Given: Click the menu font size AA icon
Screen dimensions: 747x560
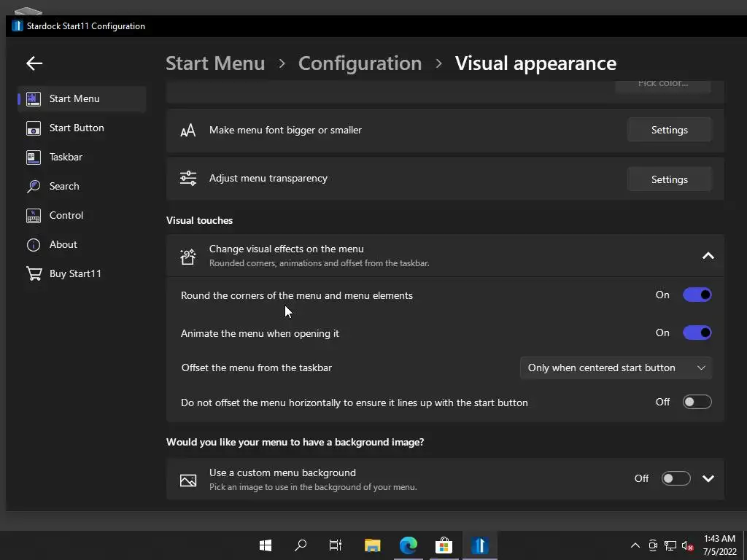Looking at the screenshot, I should tap(187, 130).
